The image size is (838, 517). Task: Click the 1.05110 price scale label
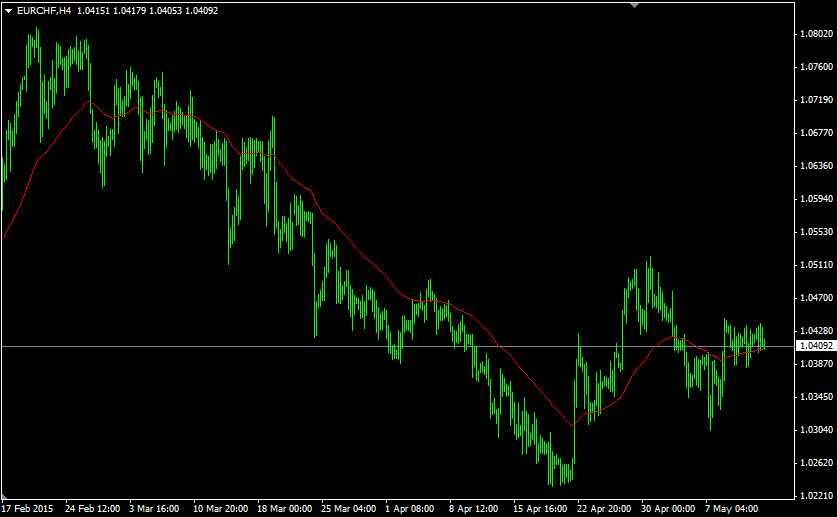816,265
